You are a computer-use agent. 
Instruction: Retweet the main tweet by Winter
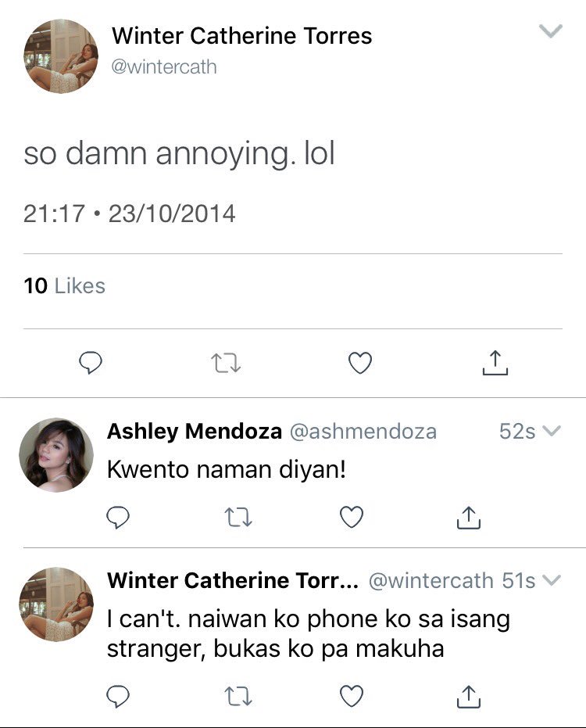tap(226, 363)
